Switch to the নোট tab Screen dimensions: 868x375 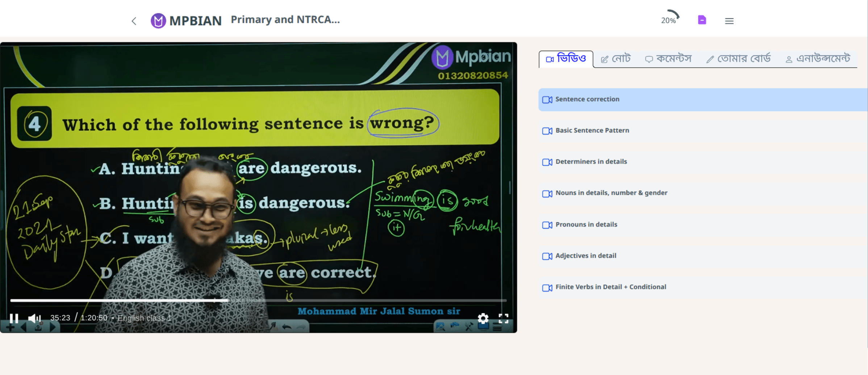[616, 59]
